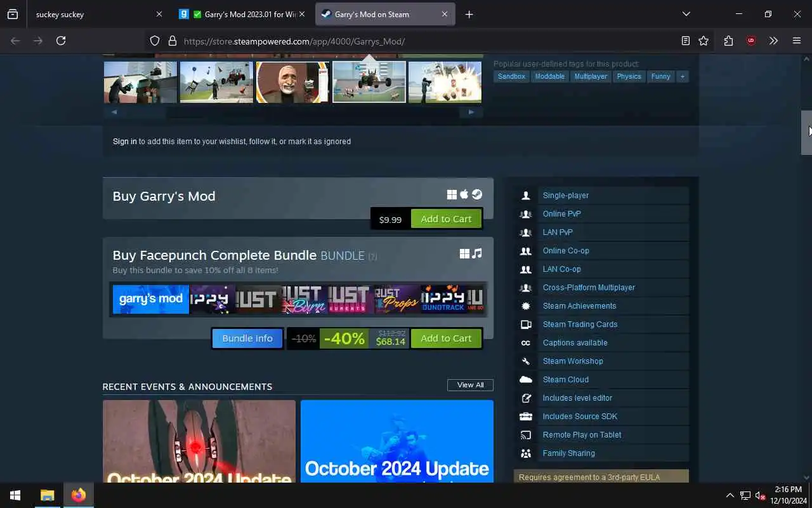This screenshot has height=508, width=812.
Task: Click the browser address bar URL
Action: tap(294, 41)
